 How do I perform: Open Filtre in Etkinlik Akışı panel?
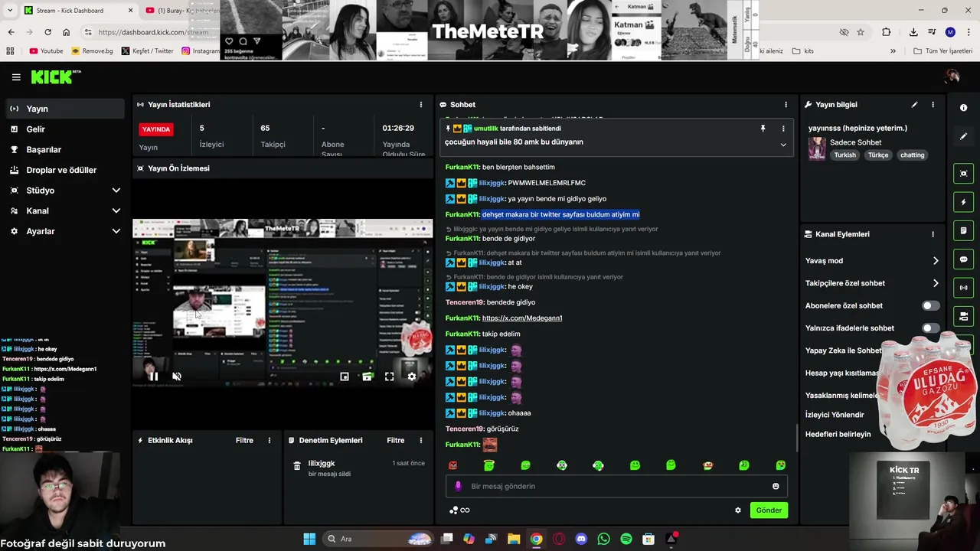244,441
